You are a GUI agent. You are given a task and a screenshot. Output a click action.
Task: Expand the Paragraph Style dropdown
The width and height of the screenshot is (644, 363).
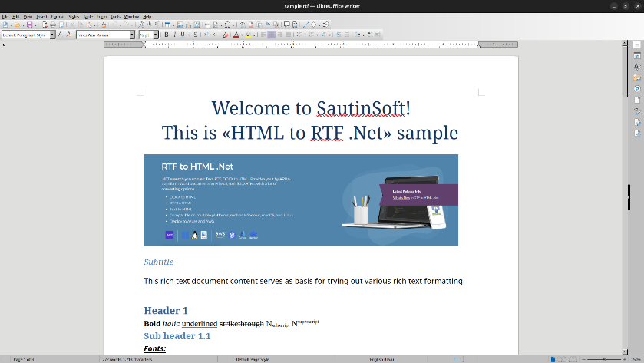tap(52, 35)
